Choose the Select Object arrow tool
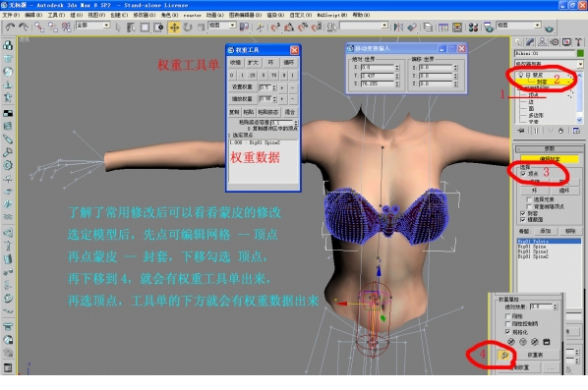588x390 pixels. pos(118,28)
